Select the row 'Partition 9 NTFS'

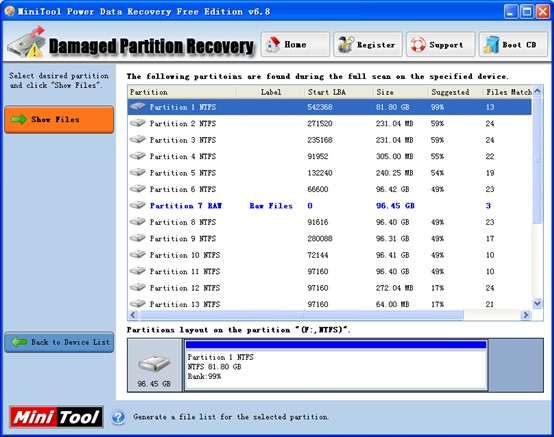[x=330, y=238]
